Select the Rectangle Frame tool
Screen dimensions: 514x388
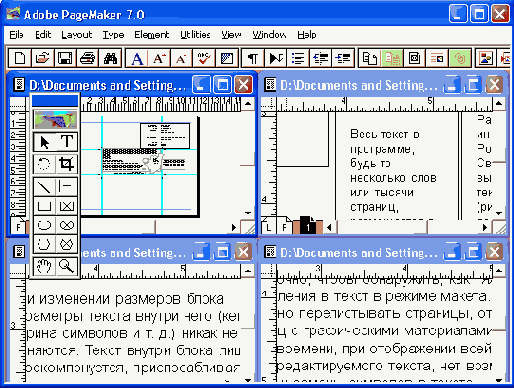(67, 206)
